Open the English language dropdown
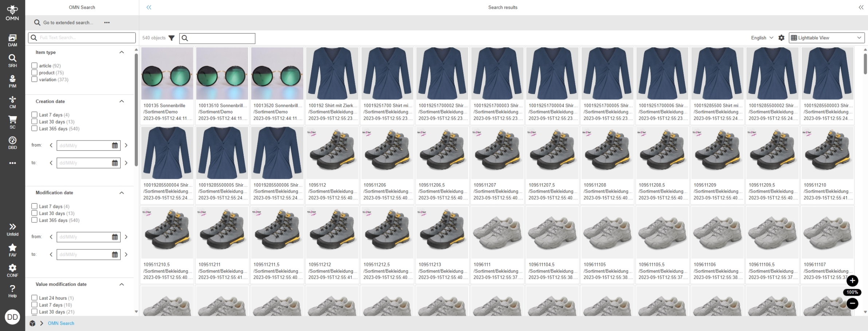 click(762, 38)
